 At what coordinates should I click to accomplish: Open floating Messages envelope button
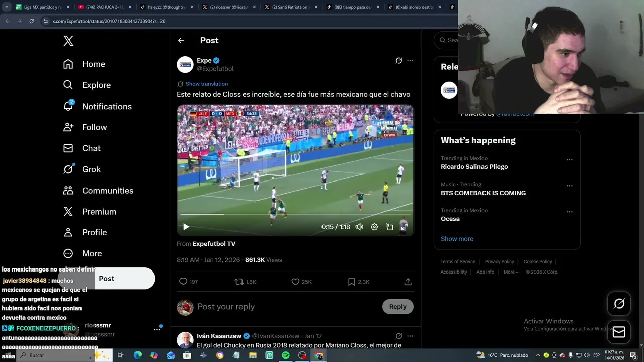619,332
